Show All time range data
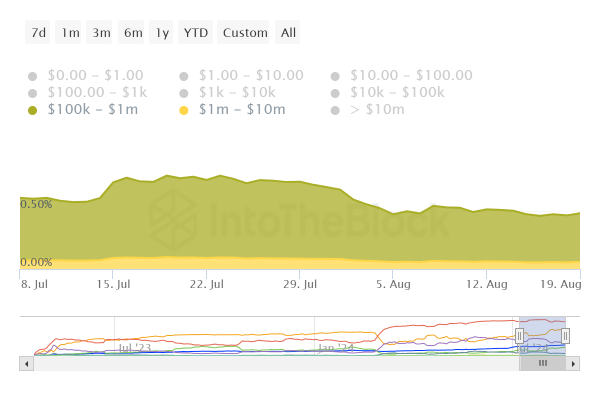Viewport: 600px width, 400px height. pyautogui.click(x=288, y=33)
